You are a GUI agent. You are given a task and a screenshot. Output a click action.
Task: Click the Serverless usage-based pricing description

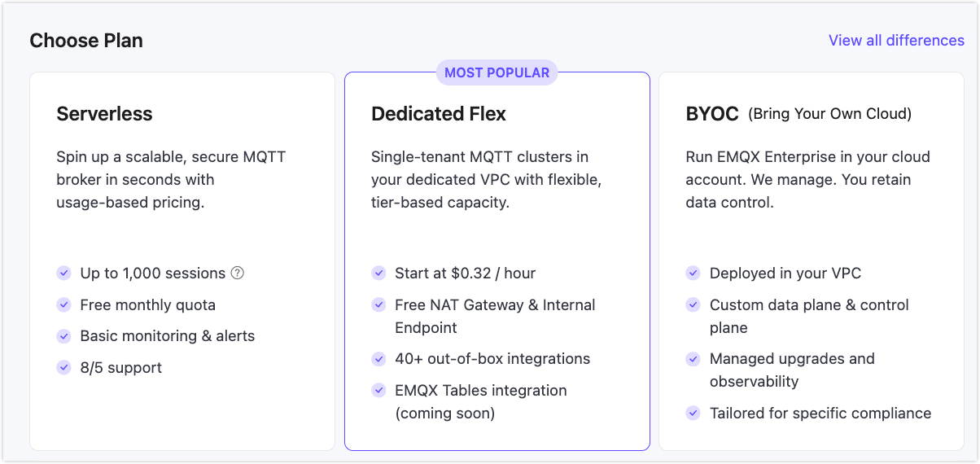(171, 179)
